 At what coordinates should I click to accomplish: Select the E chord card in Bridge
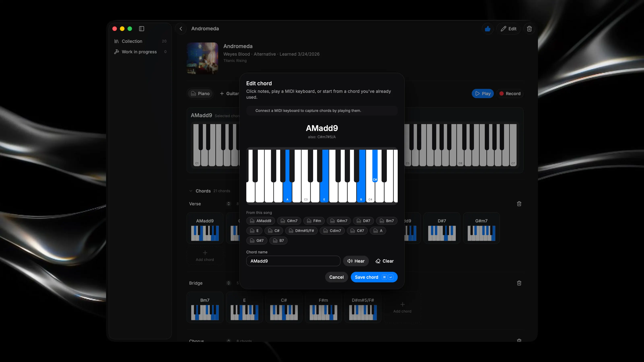click(x=244, y=307)
